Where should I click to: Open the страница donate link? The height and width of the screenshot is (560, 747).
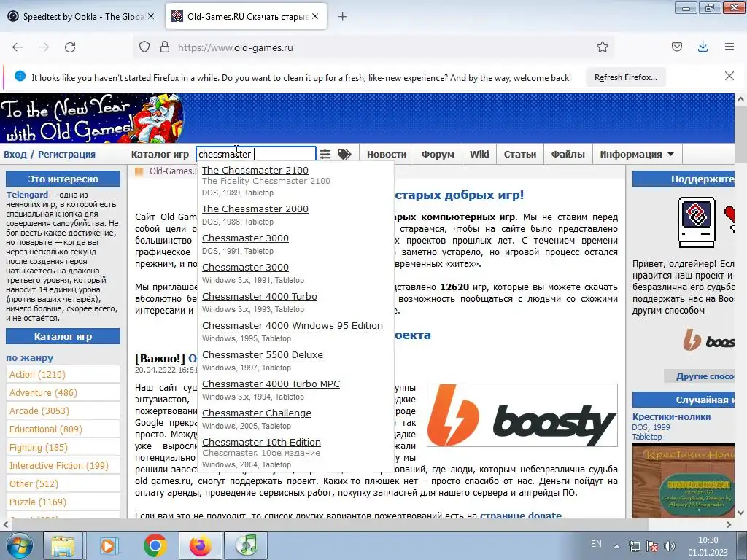pos(521,516)
